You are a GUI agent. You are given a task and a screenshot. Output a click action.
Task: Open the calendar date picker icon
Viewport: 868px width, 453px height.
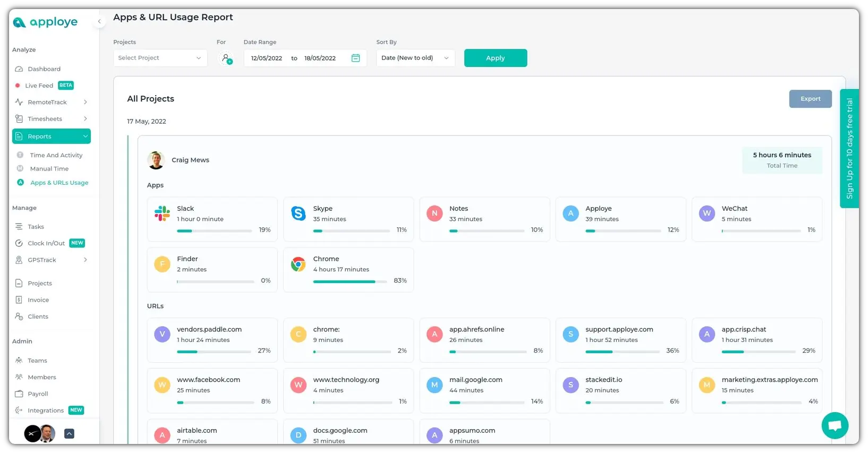(356, 58)
